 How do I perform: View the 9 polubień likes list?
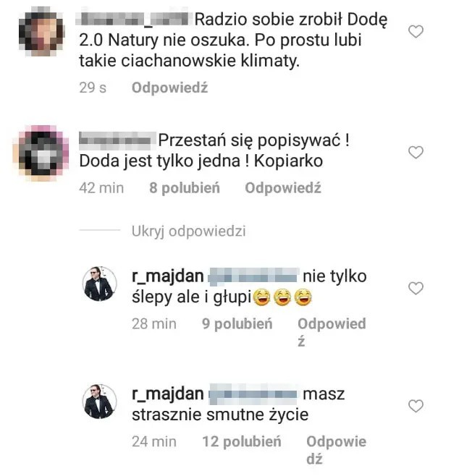pyautogui.click(x=237, y=323)
